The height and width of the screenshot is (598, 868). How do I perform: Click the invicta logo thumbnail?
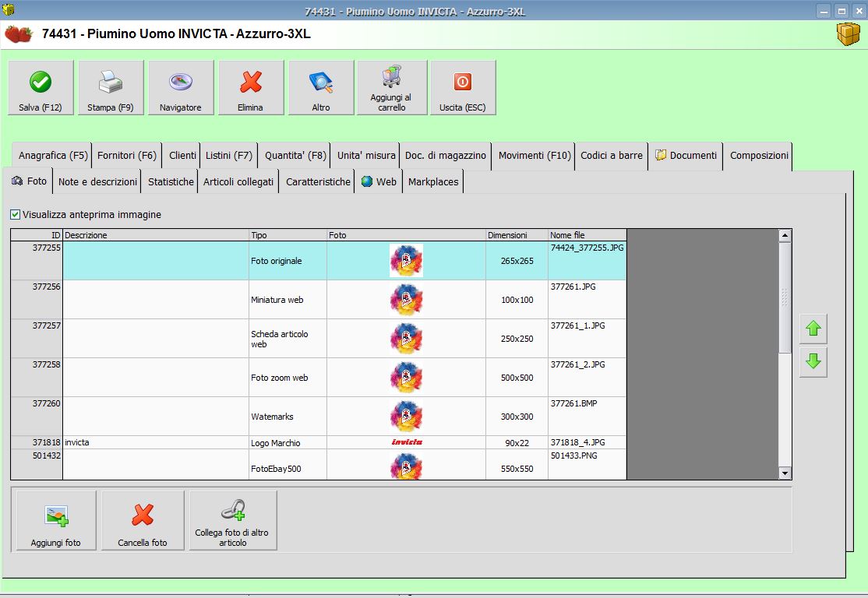(x=406, y=442)
